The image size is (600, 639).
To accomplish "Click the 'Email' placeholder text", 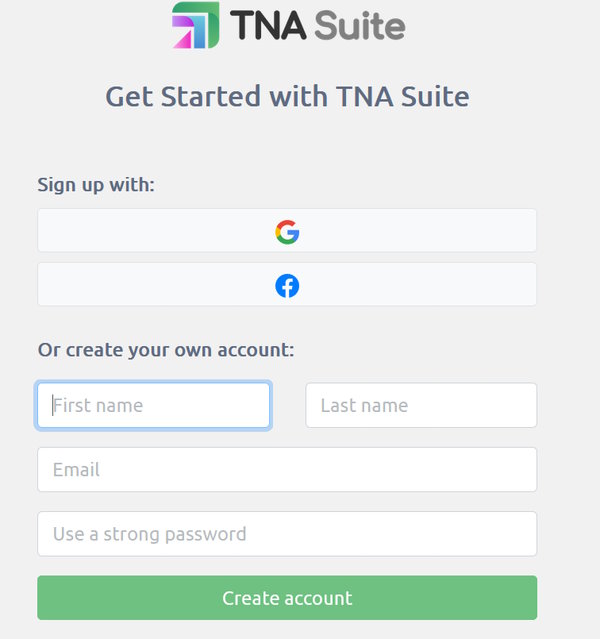I will tap(76, 470).
